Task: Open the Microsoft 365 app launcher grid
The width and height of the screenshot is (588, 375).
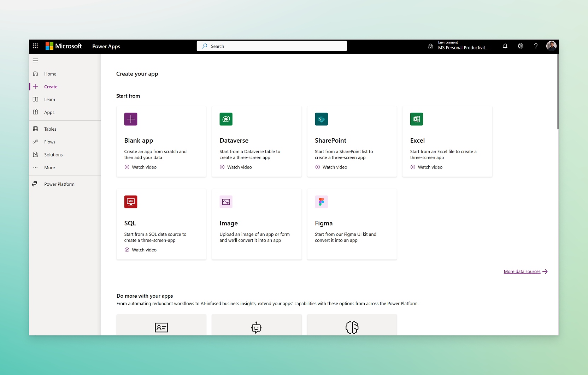Action: (35, 46)
